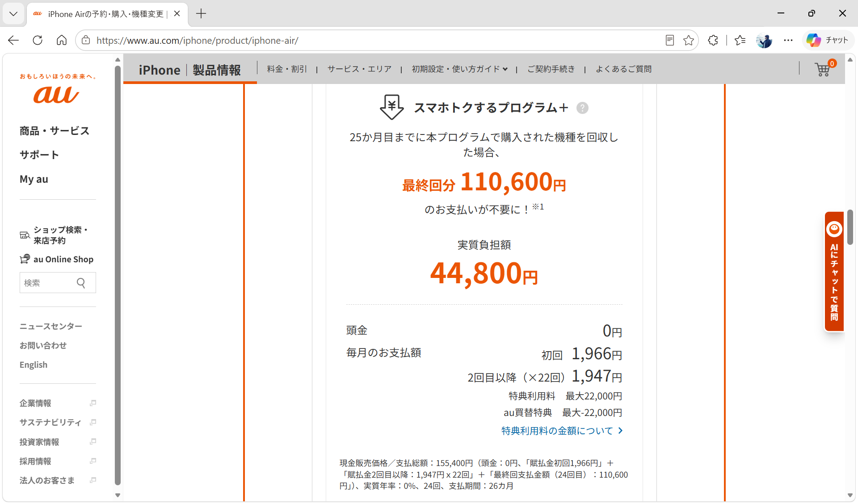Click the 実質負担額 44,800円 price text

point(484,273)
